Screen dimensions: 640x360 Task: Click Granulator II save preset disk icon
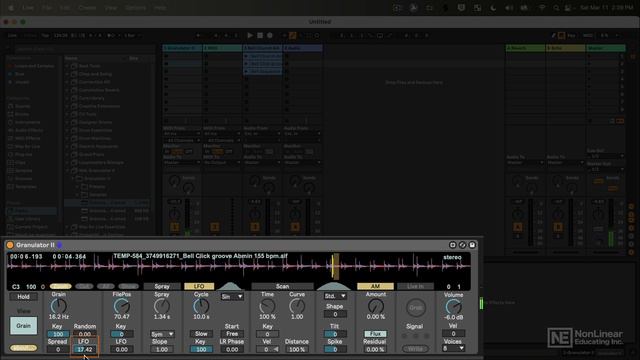[x=472, y=245]
